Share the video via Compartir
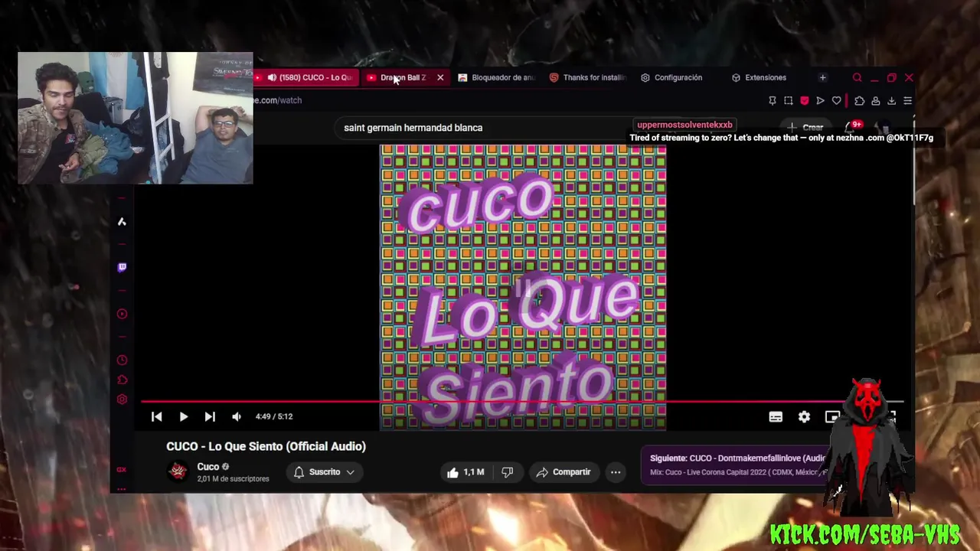Screen dimensions: 980x551 pyautogui.click(x=563, y=472)
